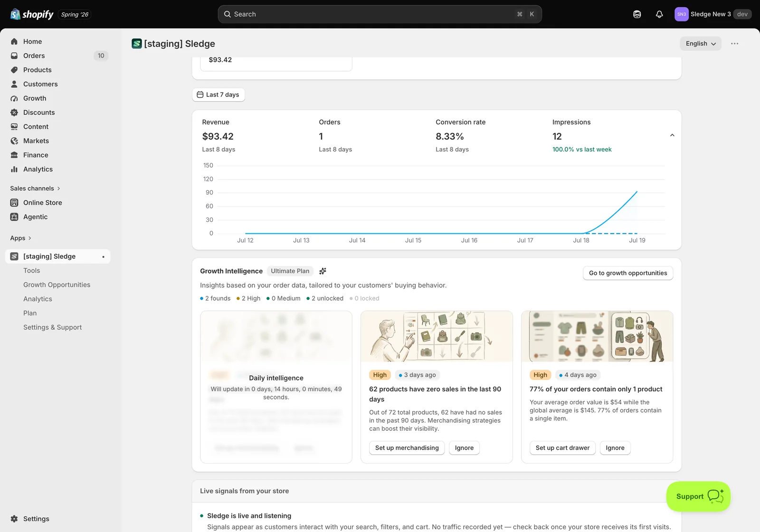Click the Markets globe icon
This screenshot has height=532, width=760.
[x=14, y=141]
